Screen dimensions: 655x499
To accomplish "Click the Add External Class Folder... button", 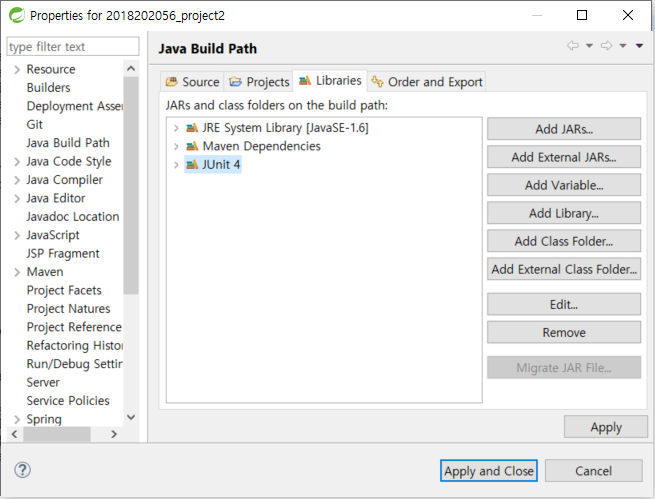I will coord(564,268).
